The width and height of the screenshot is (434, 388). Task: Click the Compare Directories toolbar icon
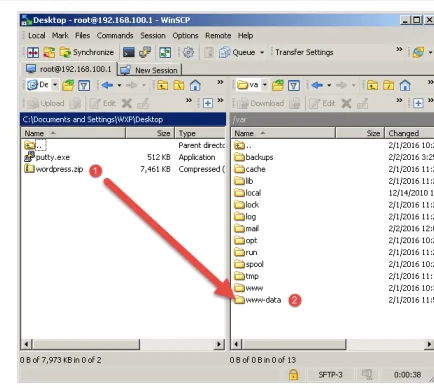[33, 52]
